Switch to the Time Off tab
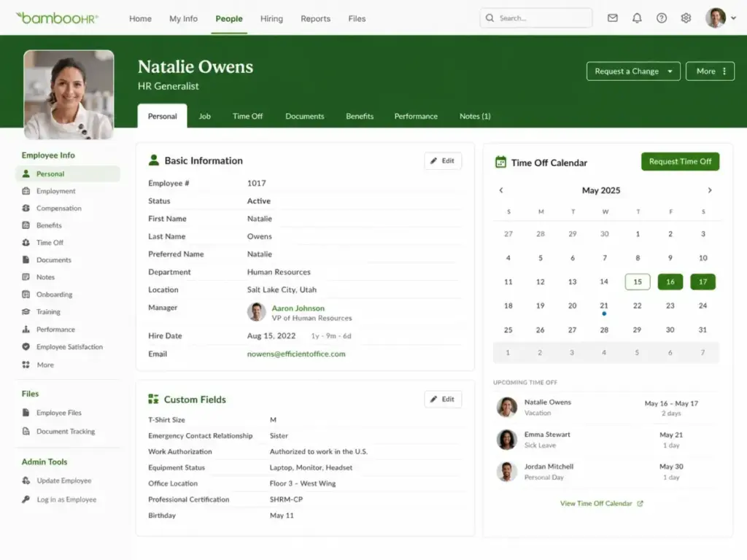 [248, 116]
